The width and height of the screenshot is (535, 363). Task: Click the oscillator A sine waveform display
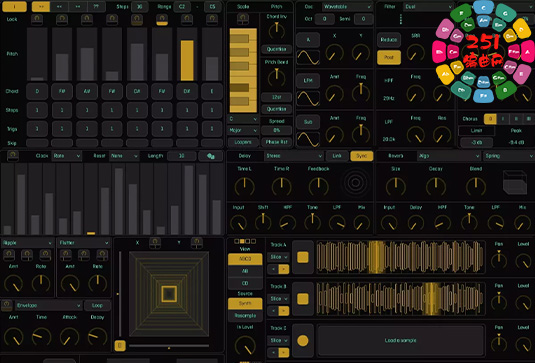[308, 57]
